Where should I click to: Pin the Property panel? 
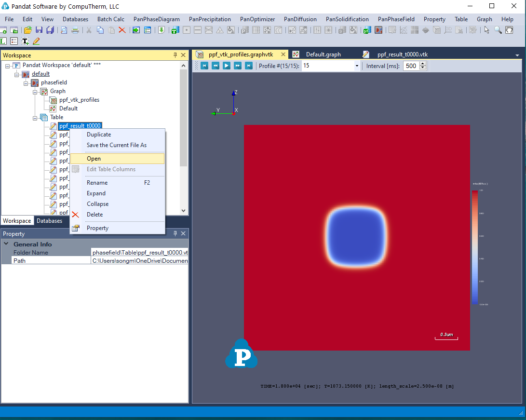click(x=175, y=234)
